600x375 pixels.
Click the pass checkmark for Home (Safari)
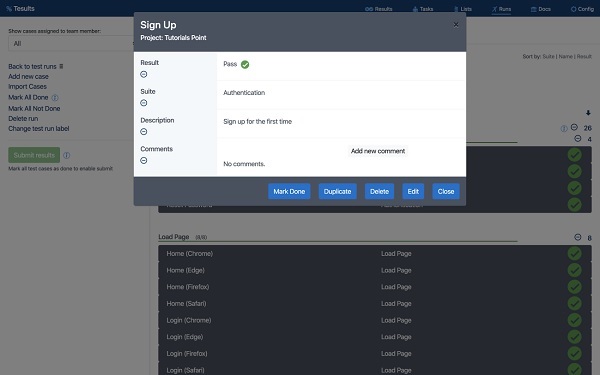tap(574, 303)
